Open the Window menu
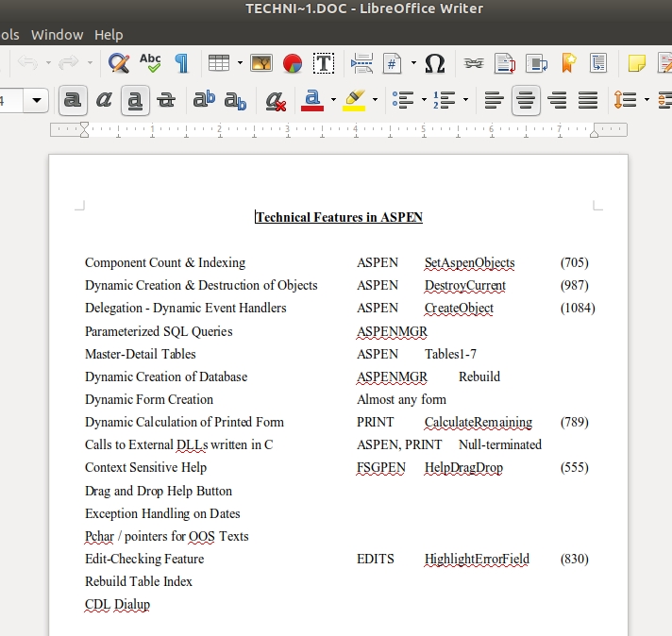 coord(57,35)
